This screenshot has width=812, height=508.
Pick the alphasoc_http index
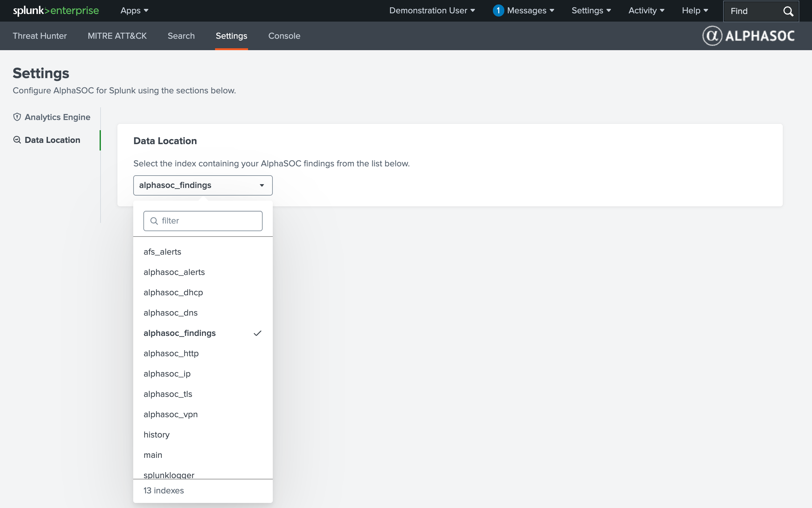coord(203,353)
